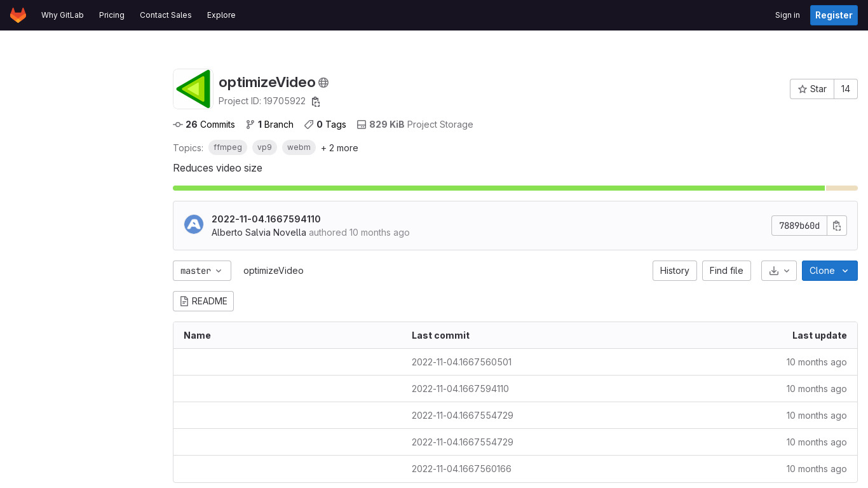The height and width of the screenshot is (488, 868).
Task: Click the blue Register button
Action: 834,15
